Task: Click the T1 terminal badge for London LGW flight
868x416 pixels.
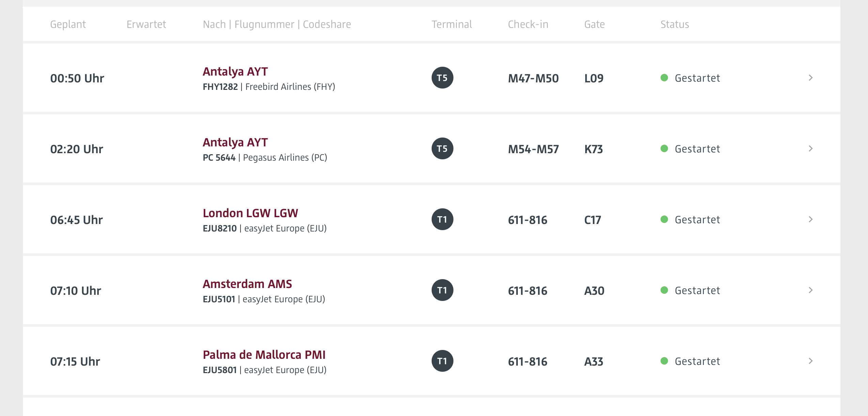Action: pos(442,219)
